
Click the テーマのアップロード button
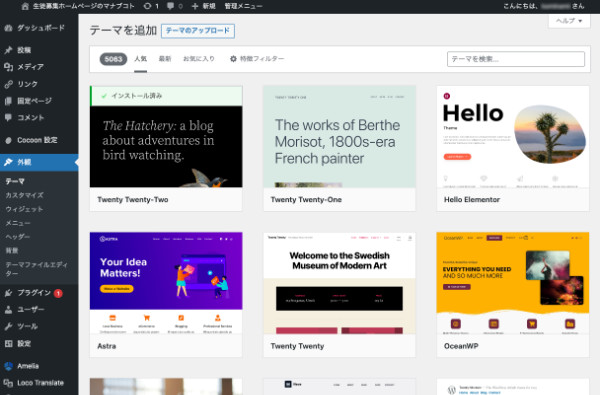[198, 31]
